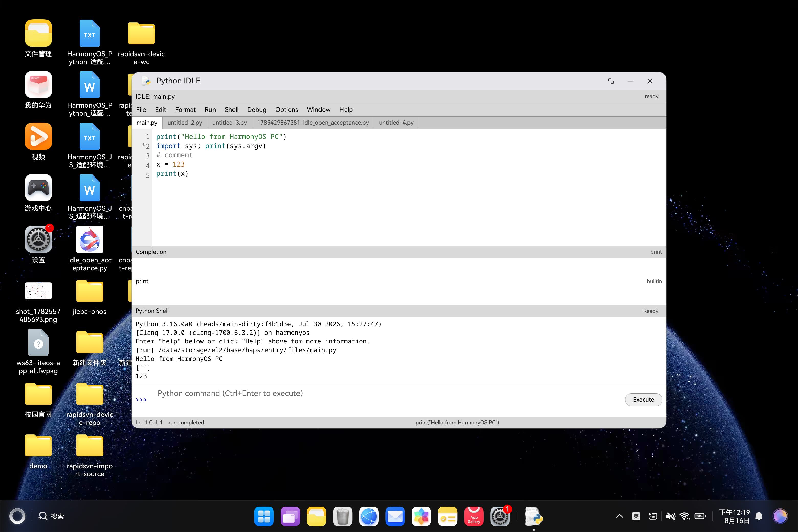798x532 pixels.
Task: Click the 搜索 search box in taskbar
Action: [x=51, y=516]
